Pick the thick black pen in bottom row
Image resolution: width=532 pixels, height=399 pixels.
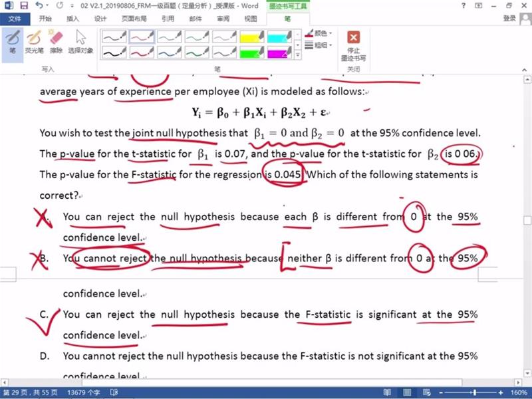[114, 53]
